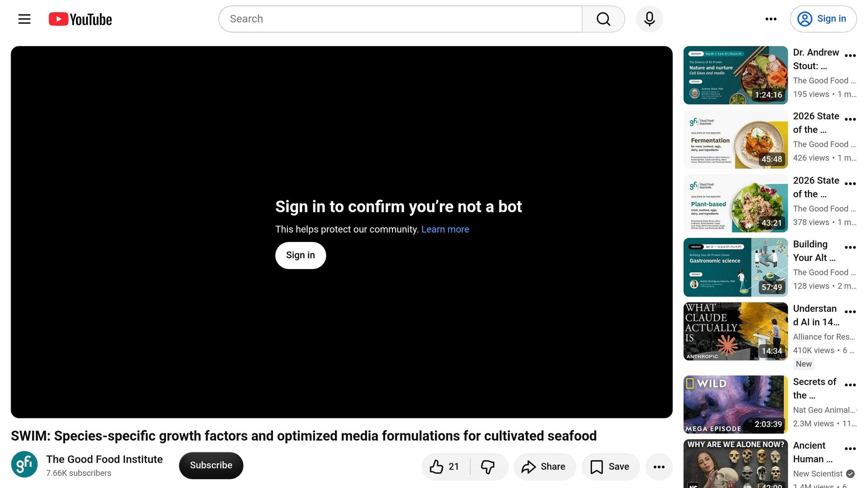Click the YouTube logo
The width and height of the screenshot is (868, 488).
(x=80, y=19)
